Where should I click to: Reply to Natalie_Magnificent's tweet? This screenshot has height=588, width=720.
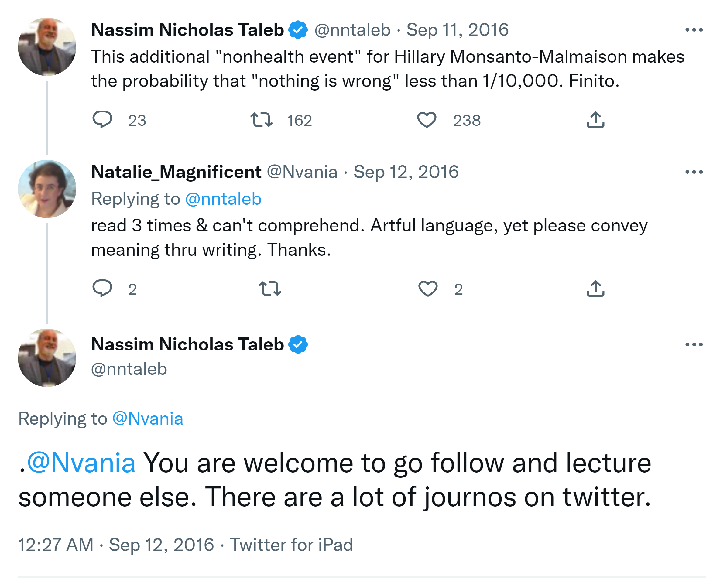[102, 288]
